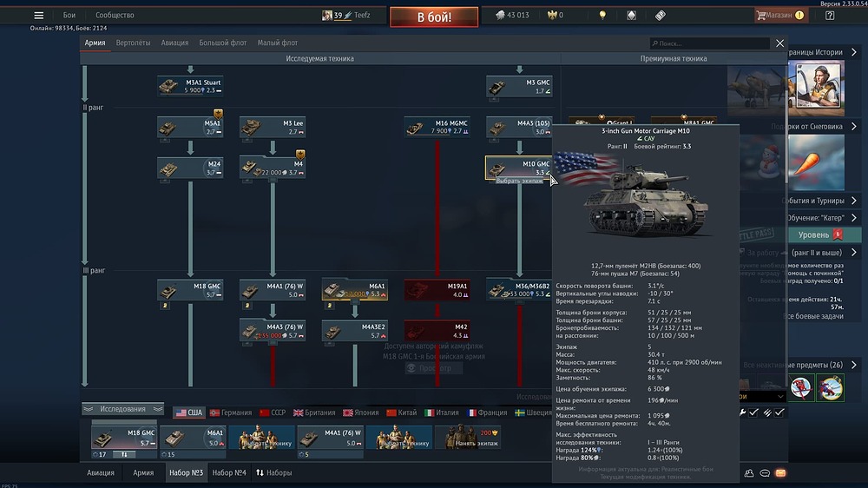Select the M4 tank card
The width and height of the screenshot is (868, 488).
pos(272,168)
